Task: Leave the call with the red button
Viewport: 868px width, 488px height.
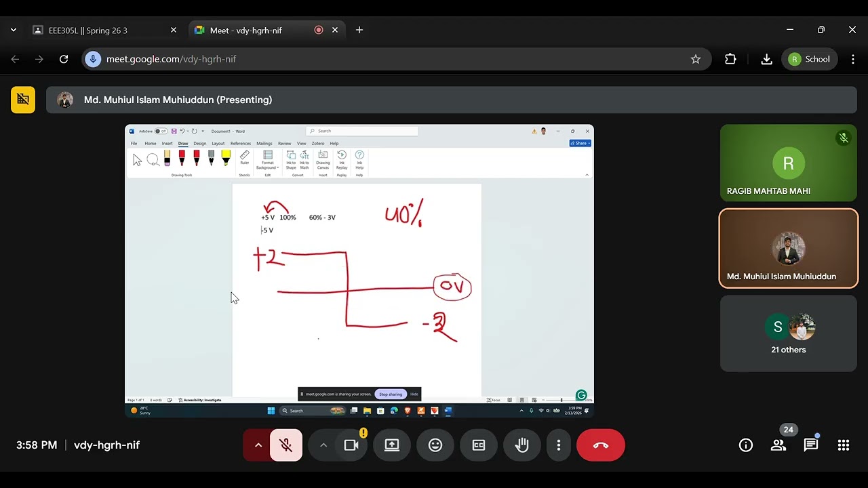Action: (601, 445)
